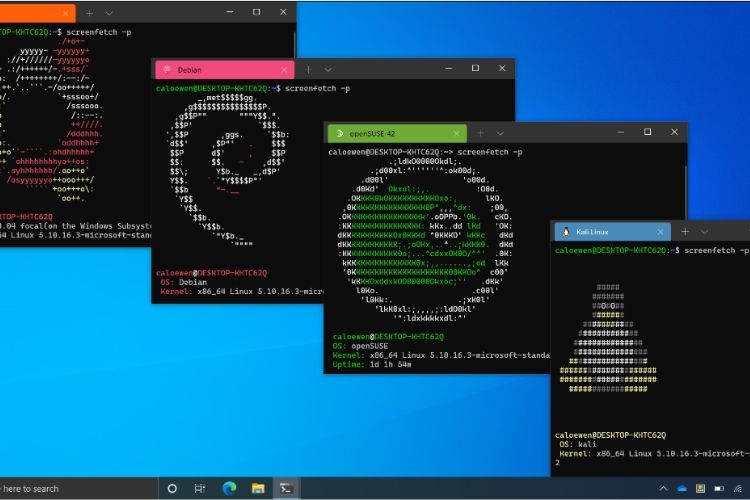Maximize the Ubuntu terminal window
The image size is (750, 500).
pos(257,12)
